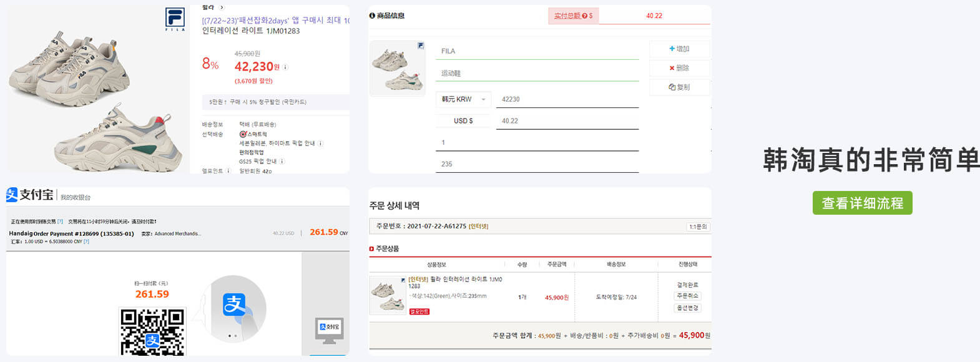Viewport: 980px width, 362px height.
Task: Click the Alipay monitor icon on the right
Action: point(329,331)
